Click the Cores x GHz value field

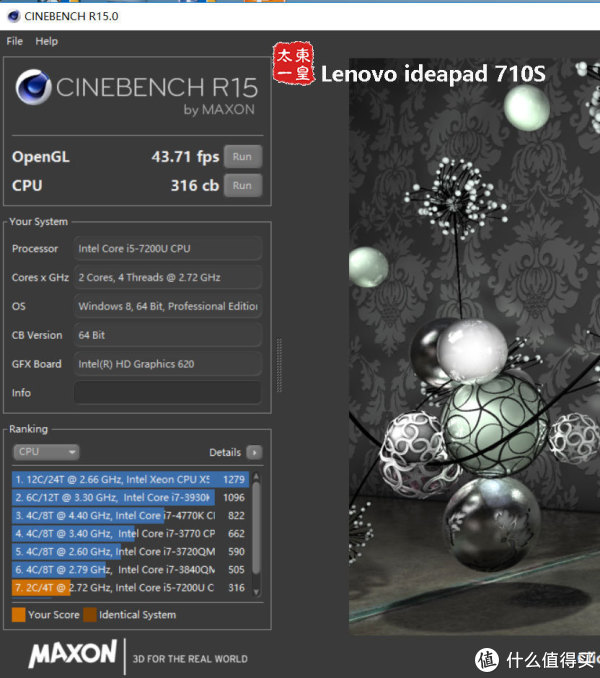[x=167, y=278]
